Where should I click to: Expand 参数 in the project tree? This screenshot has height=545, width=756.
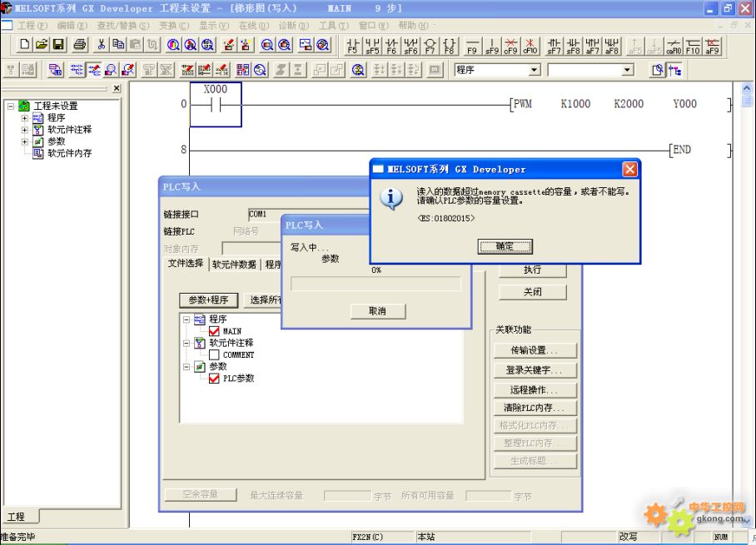pos(25,141)
